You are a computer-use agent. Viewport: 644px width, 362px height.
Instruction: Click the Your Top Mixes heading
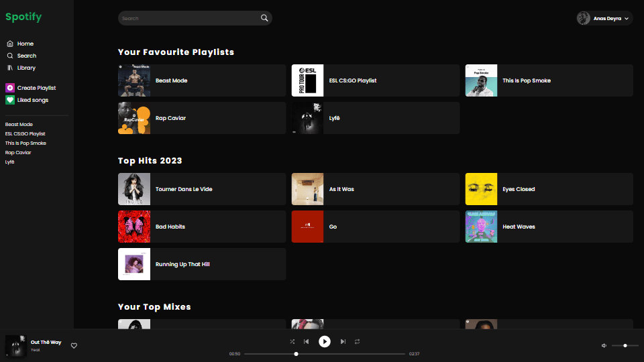154,307
